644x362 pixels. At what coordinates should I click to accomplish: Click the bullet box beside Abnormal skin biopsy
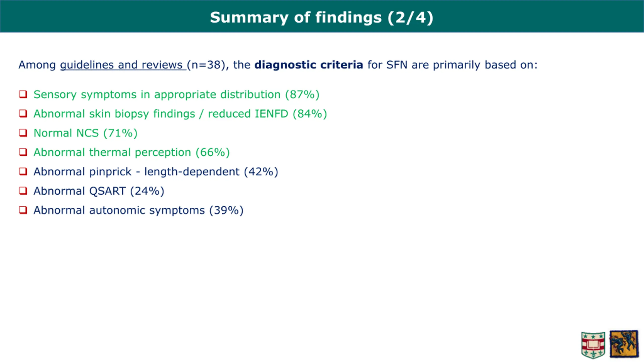pyautogui.click(x=23, y=114)
